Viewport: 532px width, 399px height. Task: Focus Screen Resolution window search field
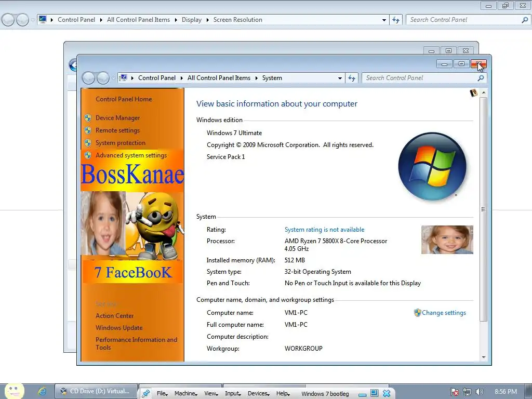(x=463, y=20)
